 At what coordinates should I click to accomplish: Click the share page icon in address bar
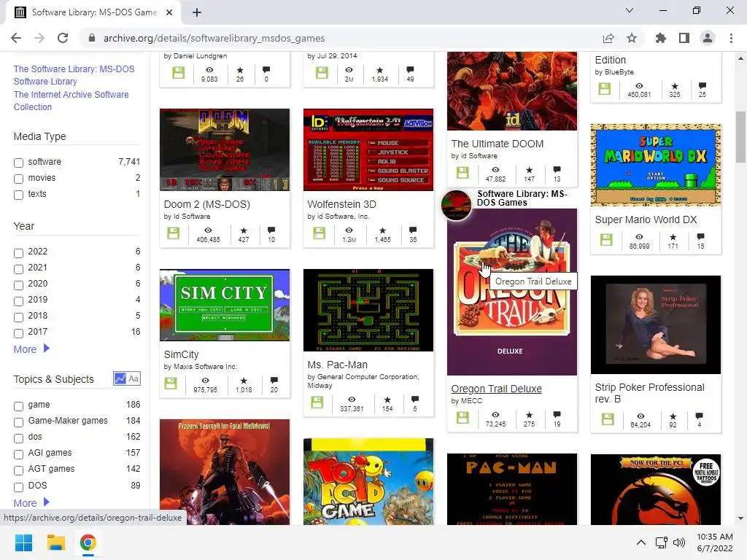click(608, 38)
